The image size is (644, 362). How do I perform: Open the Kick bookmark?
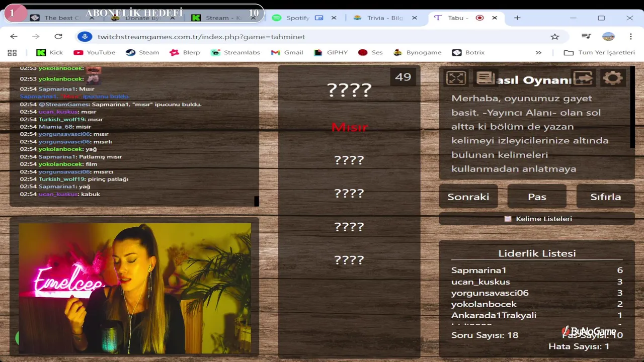point(50,52)
